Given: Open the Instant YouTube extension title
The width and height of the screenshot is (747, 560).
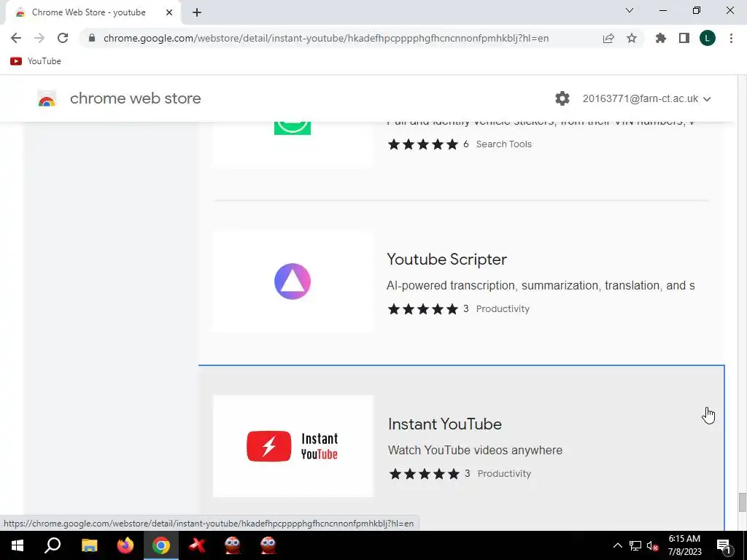Looking at the screenshot, I should tap(445, 424).
